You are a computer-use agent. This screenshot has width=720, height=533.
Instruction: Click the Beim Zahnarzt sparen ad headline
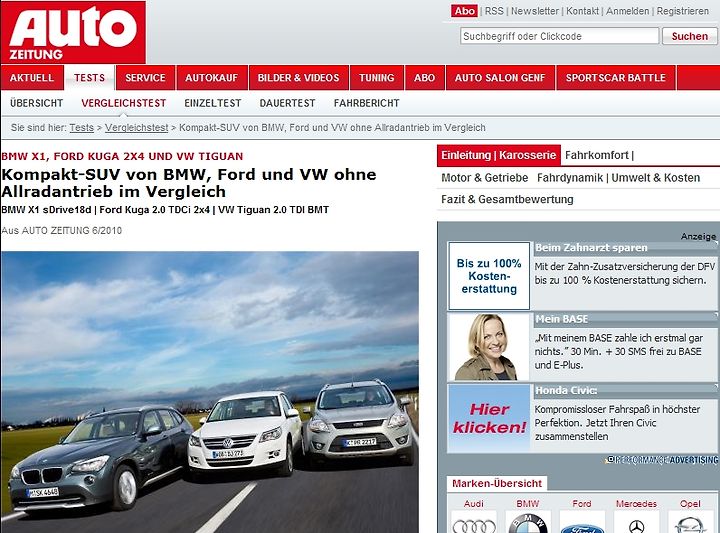[x=591, y=248]
